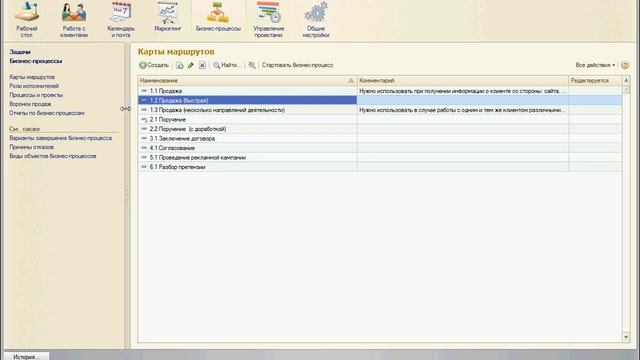Viewport: 640px width, 360px height.
Task: Open Процессы и проекты link
Action: [36, 95]
